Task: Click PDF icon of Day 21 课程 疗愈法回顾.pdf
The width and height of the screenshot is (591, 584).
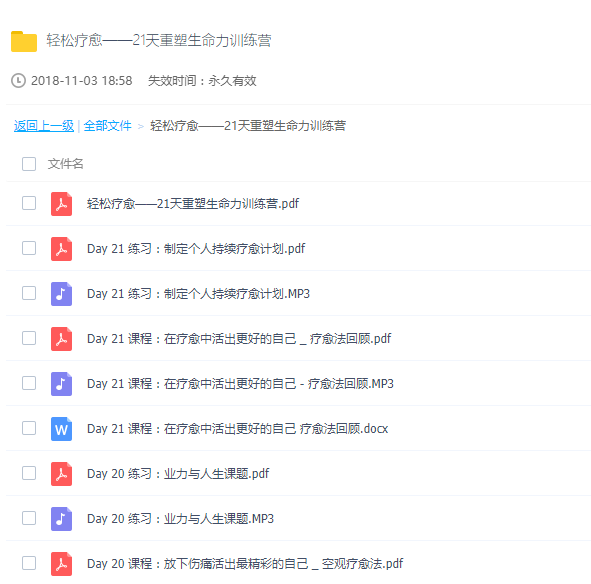Action: [61, 339]
